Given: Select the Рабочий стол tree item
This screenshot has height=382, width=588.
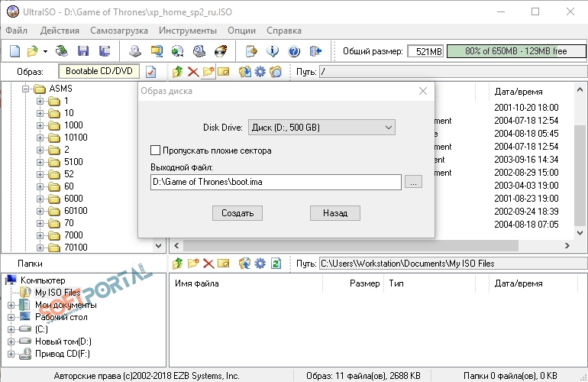Looking at the screenshot, I should coord(61,317).
